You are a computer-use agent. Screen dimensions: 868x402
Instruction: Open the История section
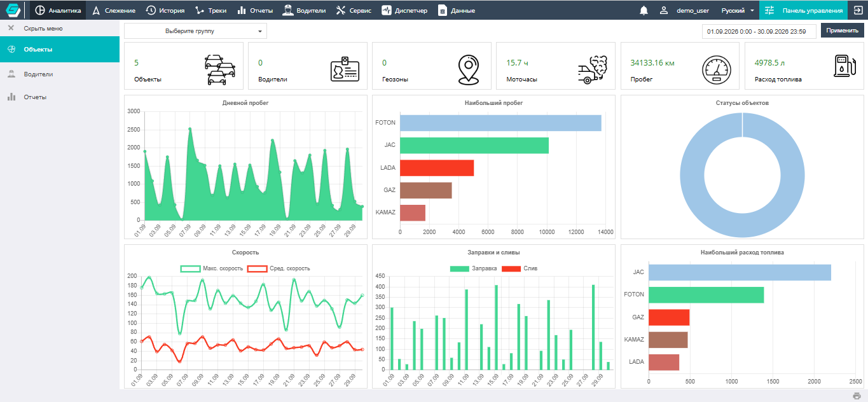pos(165,10)
